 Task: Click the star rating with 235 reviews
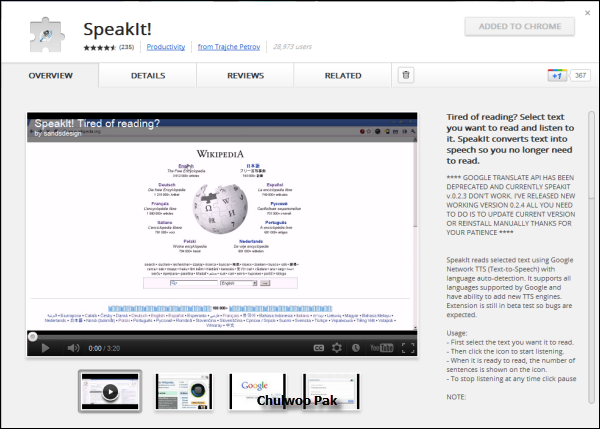pos(109,47)
